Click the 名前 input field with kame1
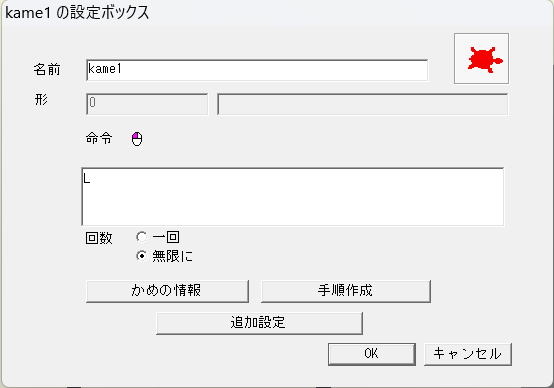Screen dimensions: 554x388 [257, 70]
